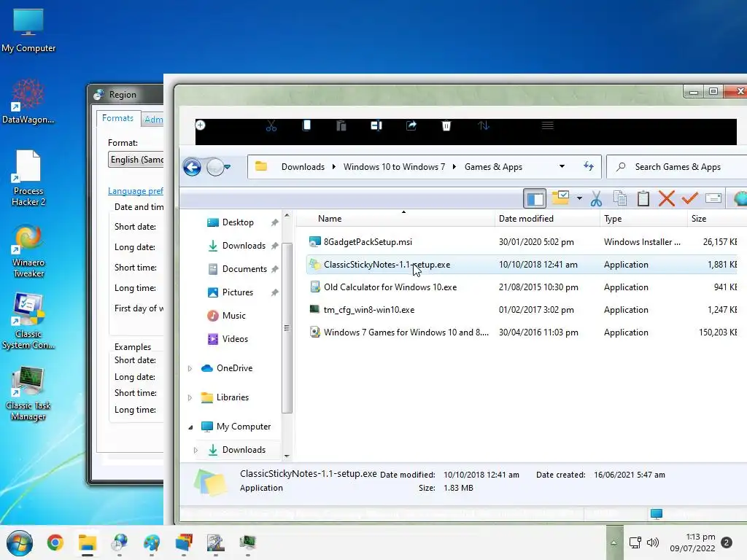Expand the Libraries tree node
Image resolution: width=747 pixels, height=560 pixels.
point(190,397)
